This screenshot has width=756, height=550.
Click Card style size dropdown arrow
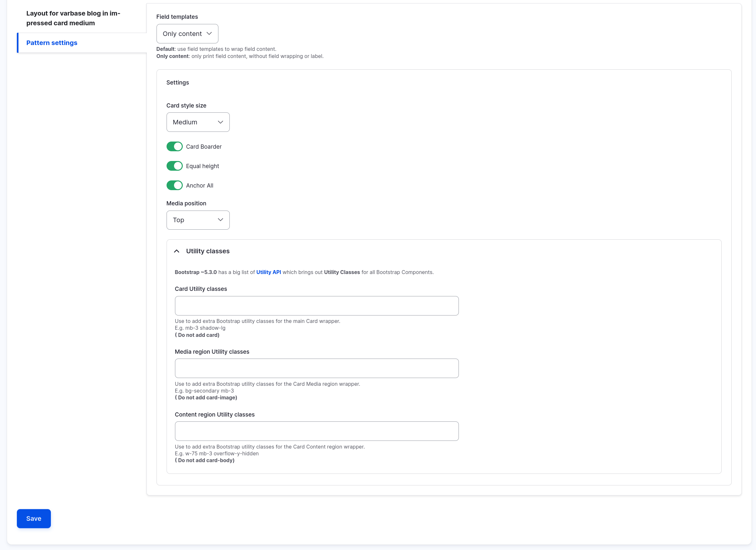click(220, 122)
